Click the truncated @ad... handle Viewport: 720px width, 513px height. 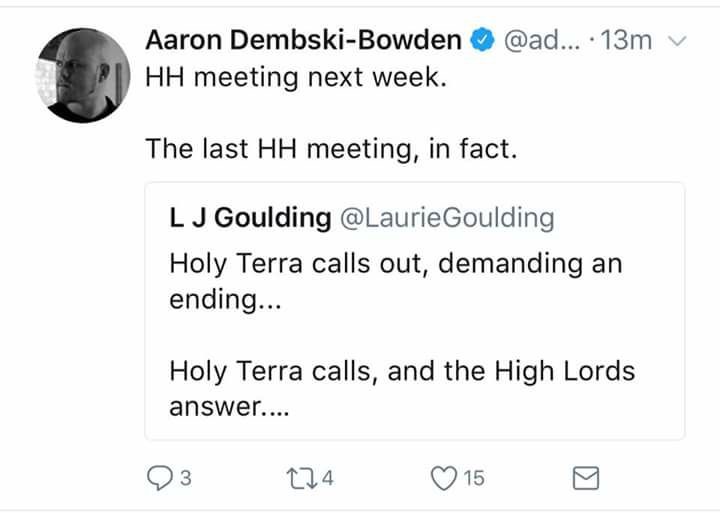pos(531,40)
